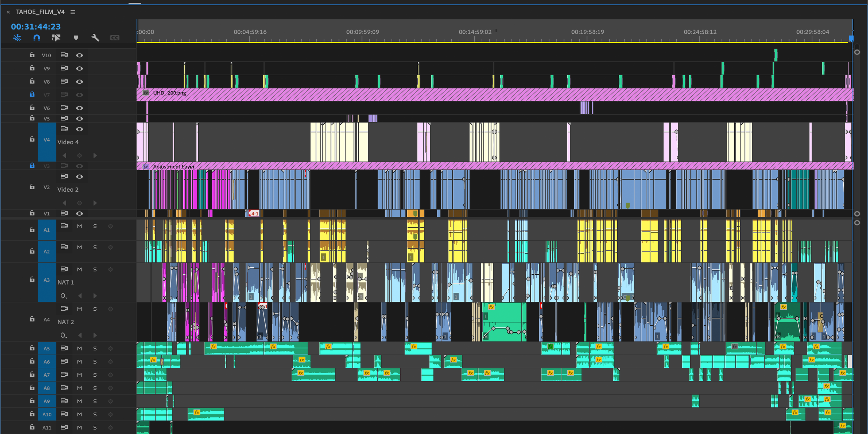868x434 pixels.
Task: Go to previous keyframe on NAT 1
Action: 80,296
